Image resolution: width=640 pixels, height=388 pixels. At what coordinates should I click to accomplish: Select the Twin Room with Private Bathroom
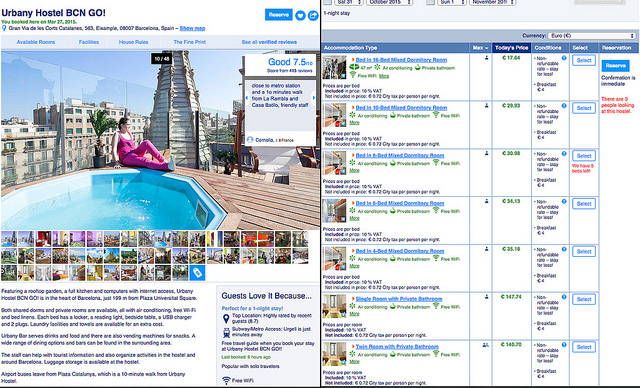pyautogui.click(x=584, y=347)
